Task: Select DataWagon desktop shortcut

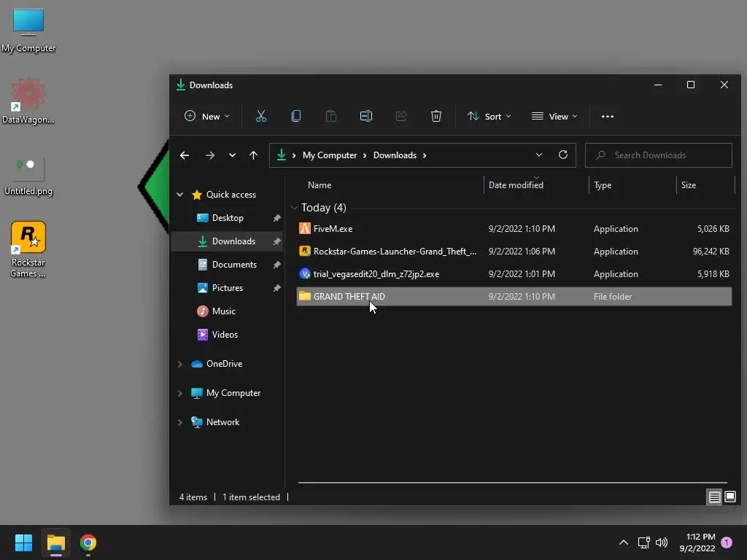Action: 28,101
